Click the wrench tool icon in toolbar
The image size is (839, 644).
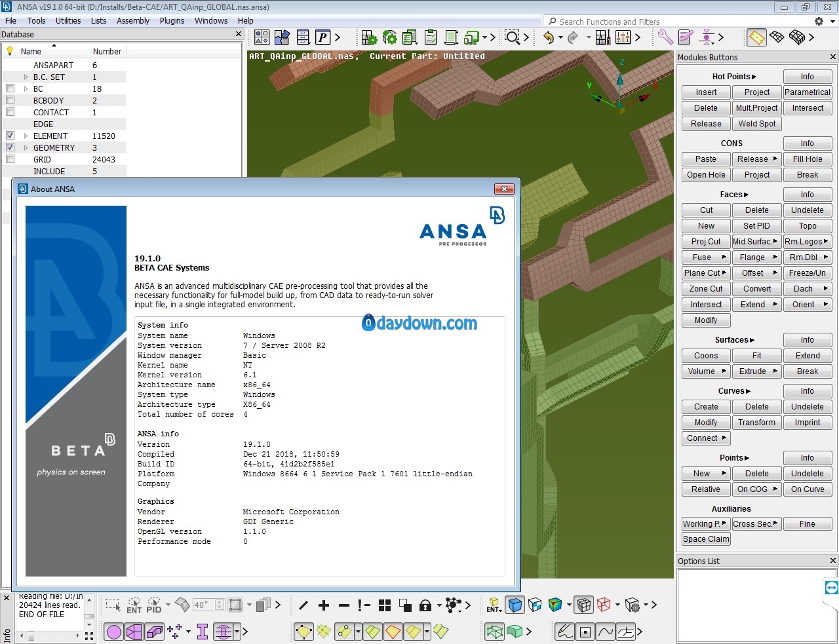665,37
